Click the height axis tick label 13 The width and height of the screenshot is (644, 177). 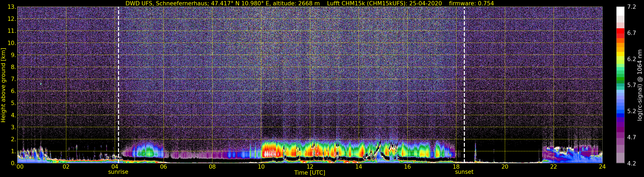[12, 7]
